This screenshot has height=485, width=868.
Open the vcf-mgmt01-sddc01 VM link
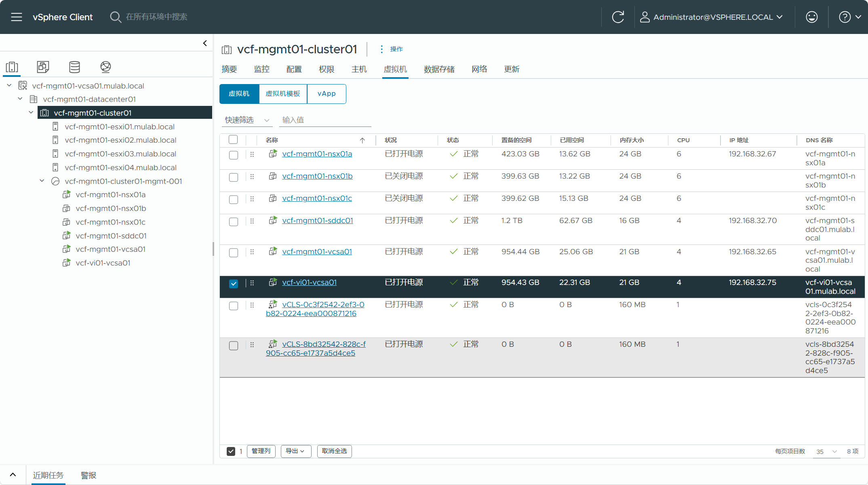pyautogui.click(x=317, y=221)
